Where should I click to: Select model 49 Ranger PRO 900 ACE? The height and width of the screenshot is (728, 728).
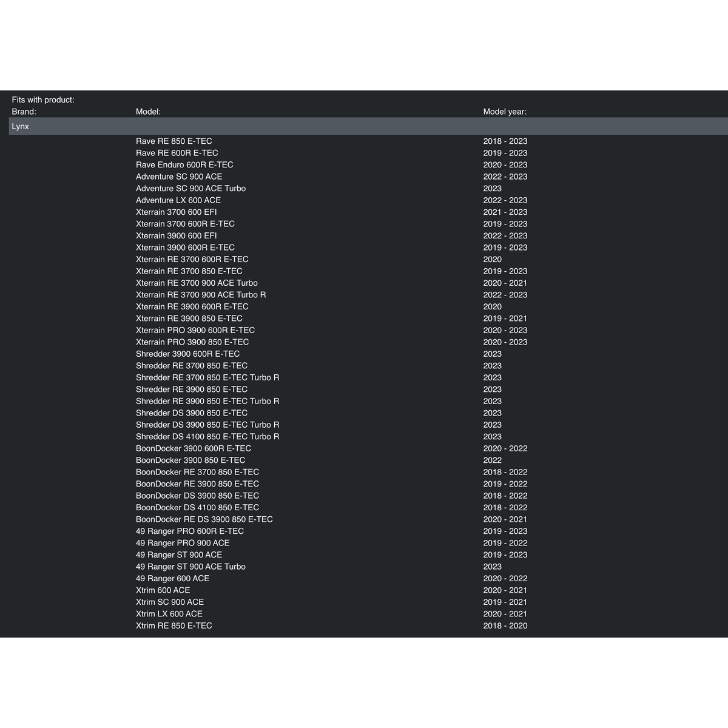[183, 543]
